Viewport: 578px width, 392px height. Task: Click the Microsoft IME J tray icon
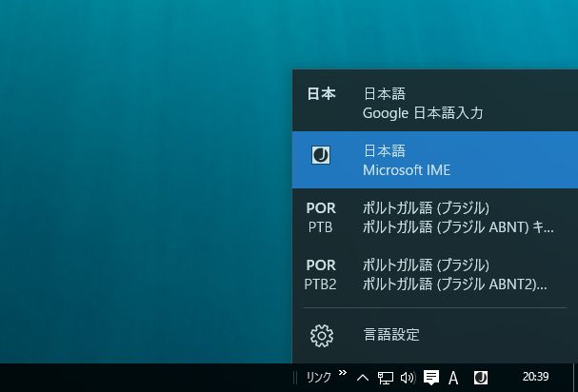[x=481, y=378]
